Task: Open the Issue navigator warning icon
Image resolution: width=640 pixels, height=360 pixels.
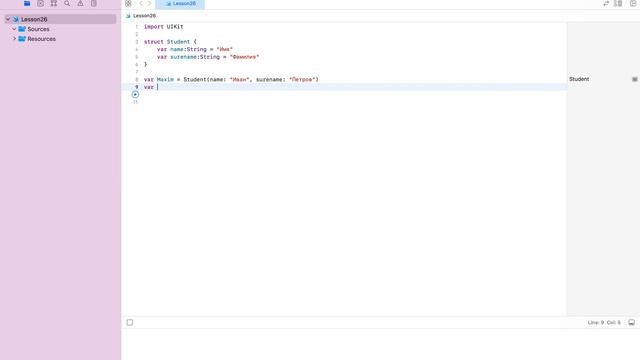Action: pyautogui.click(x=80, y=3)
